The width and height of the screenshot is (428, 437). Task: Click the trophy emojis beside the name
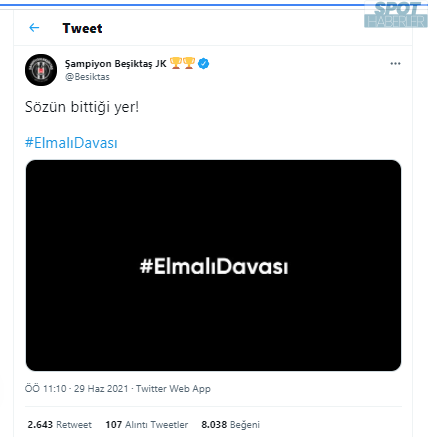pos(182,63)
